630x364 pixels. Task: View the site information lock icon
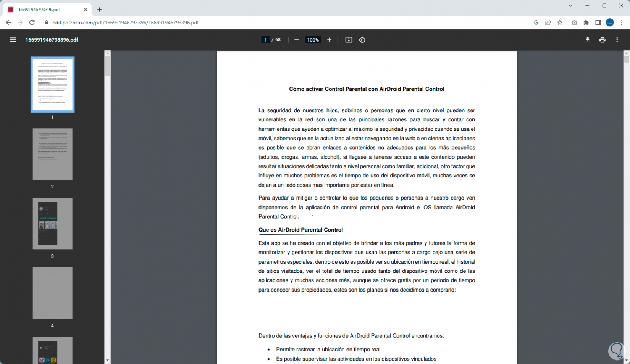tap(47, 23)
